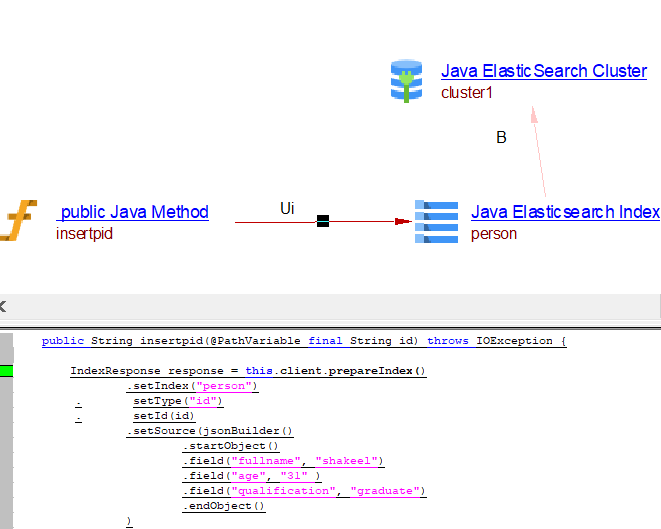This screenshot has width=661, height=529.
Task: Click the red arrowhead pointing to the index
Action: coord(403,221)
